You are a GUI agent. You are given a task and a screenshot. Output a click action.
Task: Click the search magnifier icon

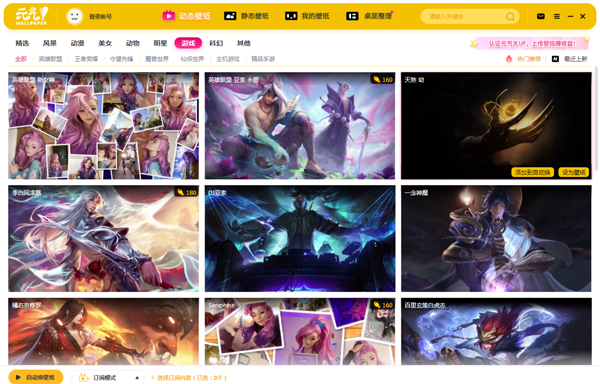(510, 16)
